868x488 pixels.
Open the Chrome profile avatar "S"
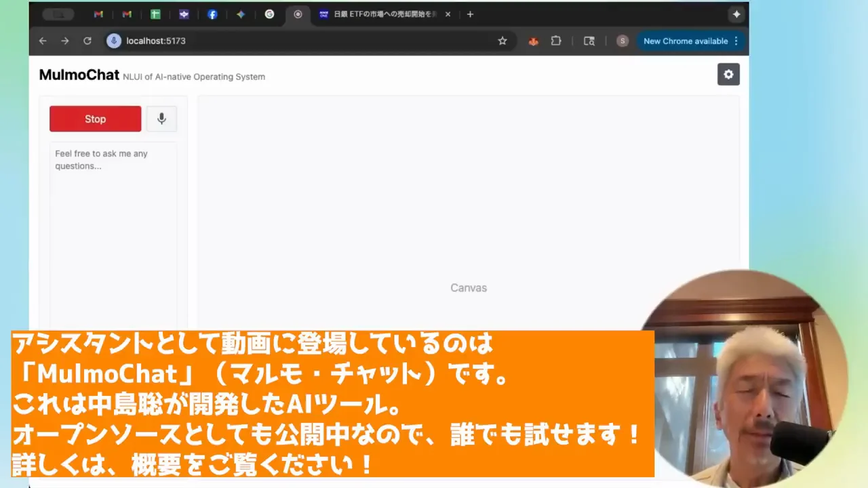622,41
